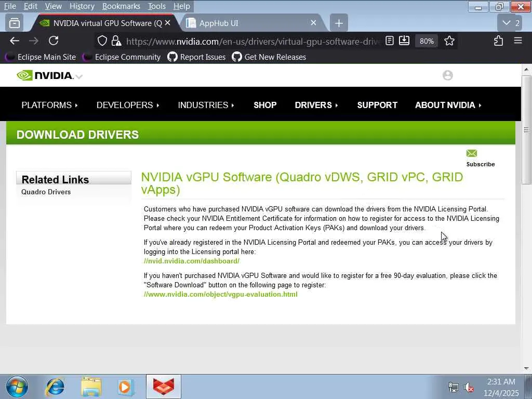Image resolution: width=532 pixels, height=399 pixels.
Task: Go back with the browser back arrow
Action: 14,41
